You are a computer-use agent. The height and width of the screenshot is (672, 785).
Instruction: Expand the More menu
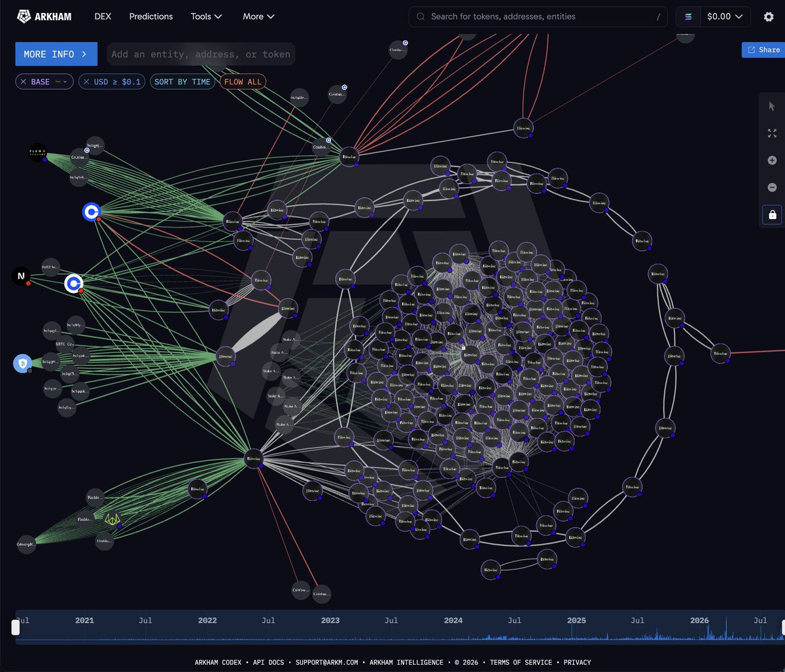258,16
